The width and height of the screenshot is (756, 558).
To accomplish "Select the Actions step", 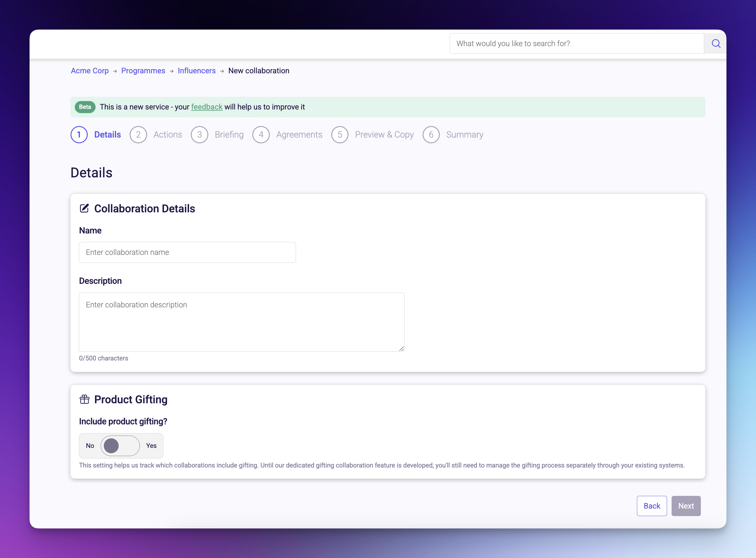I will click(x=167, y=135).
